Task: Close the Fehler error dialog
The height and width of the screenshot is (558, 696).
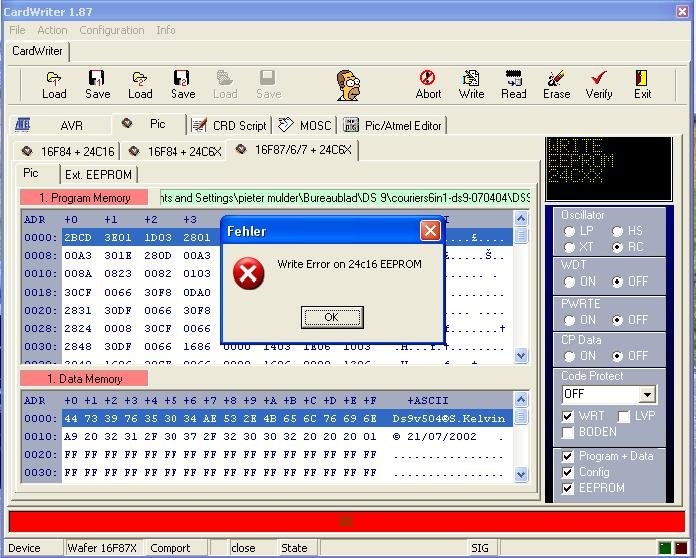Action: 430,230
